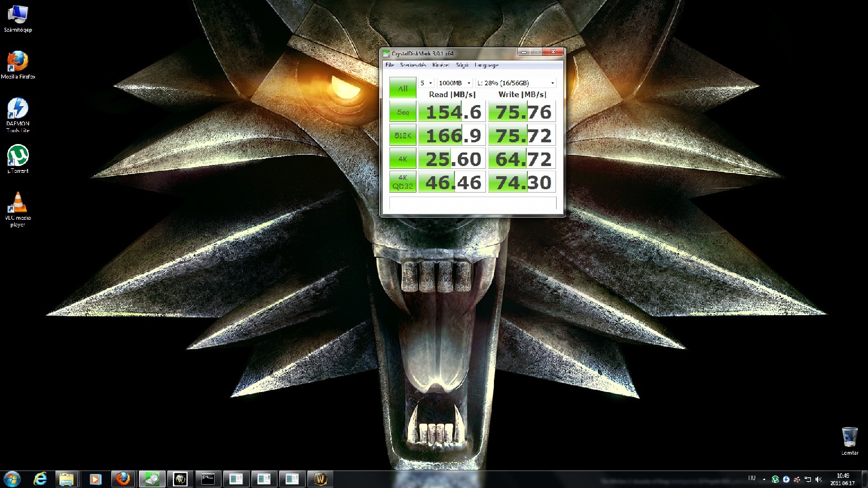Click the Show desktop strip
This screenshot has height=488, width=868.
coord(865,479)
